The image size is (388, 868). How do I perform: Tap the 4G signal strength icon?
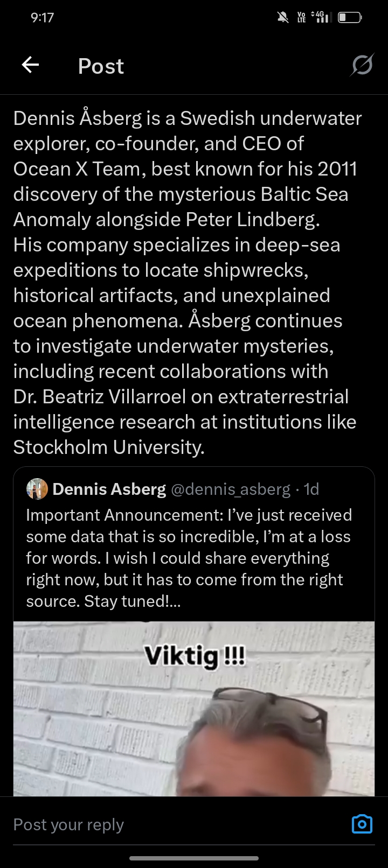[x=322, y=18]
